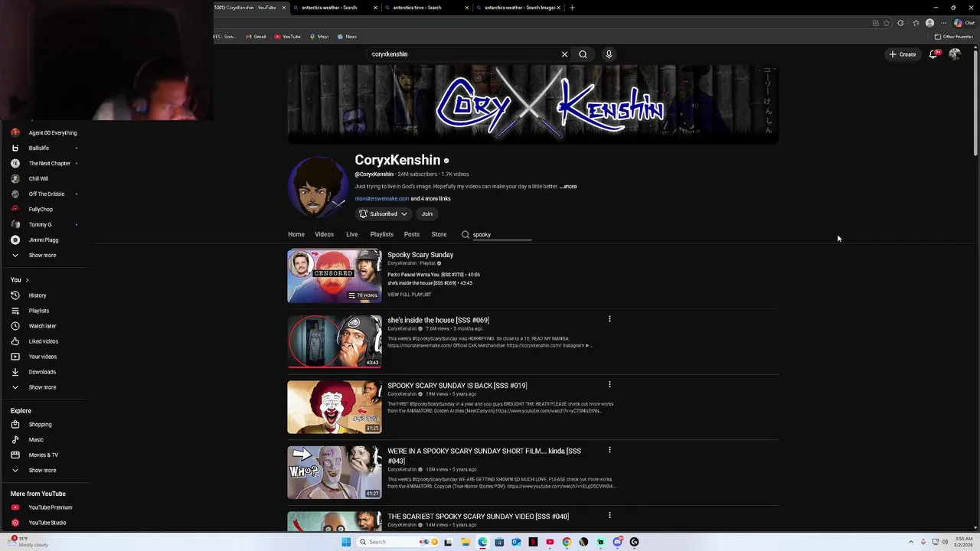Open the Spooky Scary Sunday playlist thumbnail
Image resolution: width=980 pixels, height=551 pixels.
[x=335, y=276]
